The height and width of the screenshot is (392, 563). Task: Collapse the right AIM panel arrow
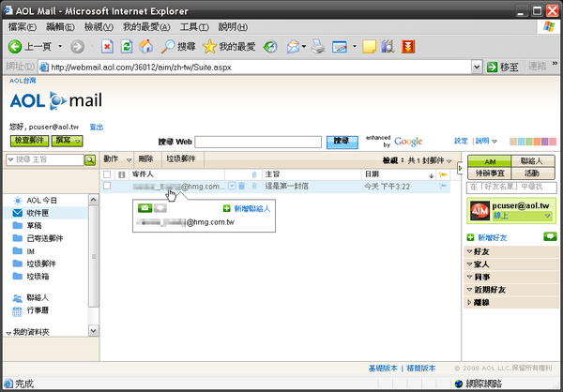point(460,168)
